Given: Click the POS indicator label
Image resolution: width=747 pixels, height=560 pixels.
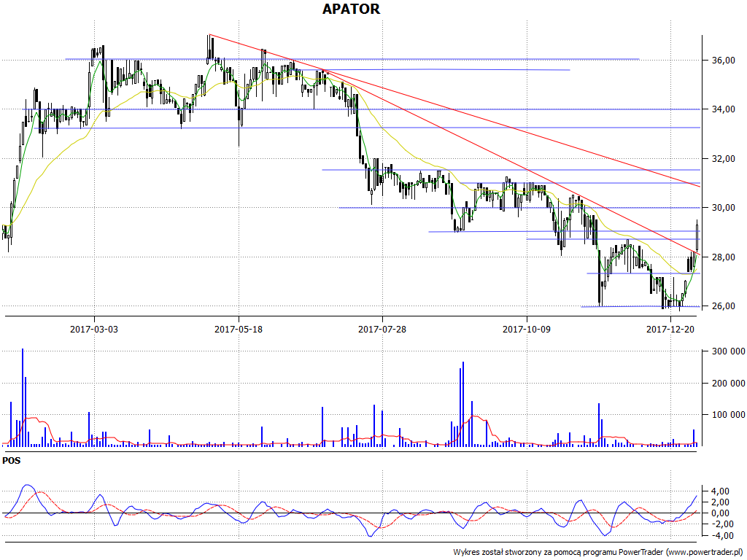Looking at the screenshot, I should pyautogui.click(x=12, y=461).
